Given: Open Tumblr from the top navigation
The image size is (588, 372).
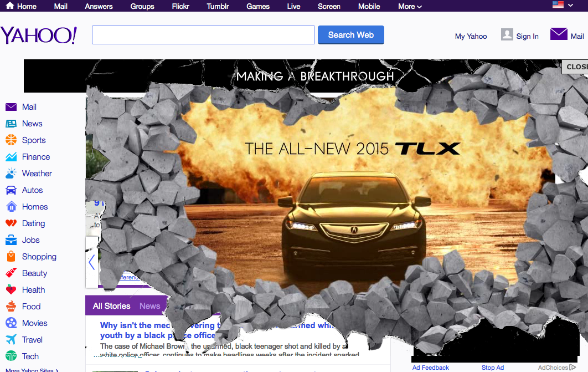Looking at the screenshot, I should [218, 6].
